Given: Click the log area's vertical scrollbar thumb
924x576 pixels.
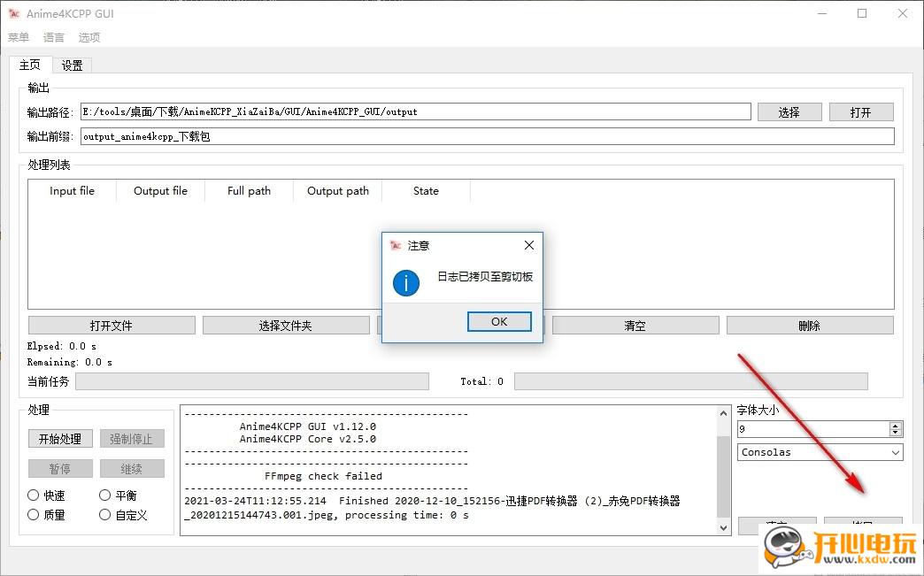Looking at the screenshot, I should 724,477.
